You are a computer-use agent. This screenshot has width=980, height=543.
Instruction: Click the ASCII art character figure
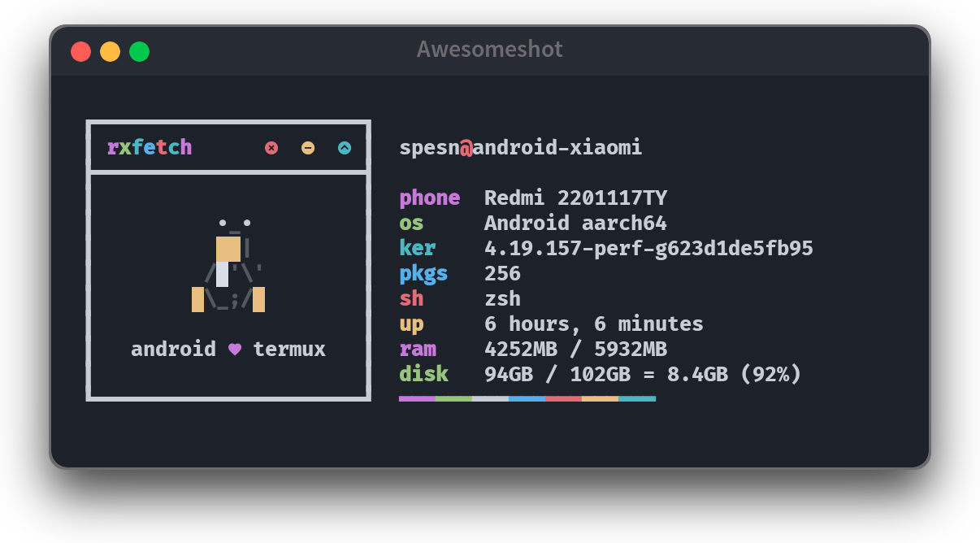tap(228, 266)
